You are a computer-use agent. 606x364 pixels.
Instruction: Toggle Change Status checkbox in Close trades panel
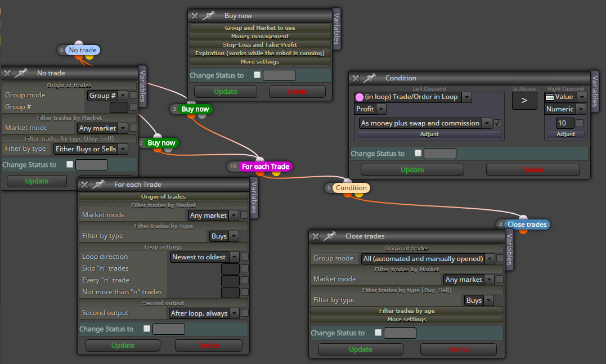(378, 332)
